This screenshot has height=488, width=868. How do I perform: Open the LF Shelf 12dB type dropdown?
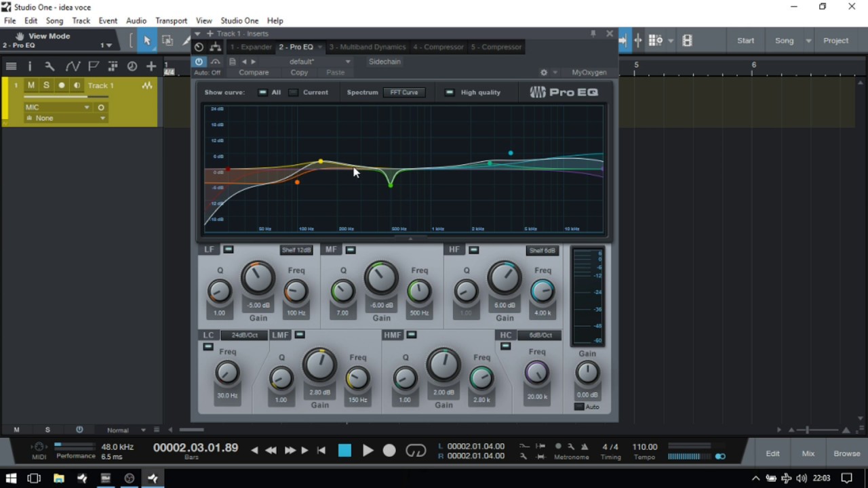(296, 250)
